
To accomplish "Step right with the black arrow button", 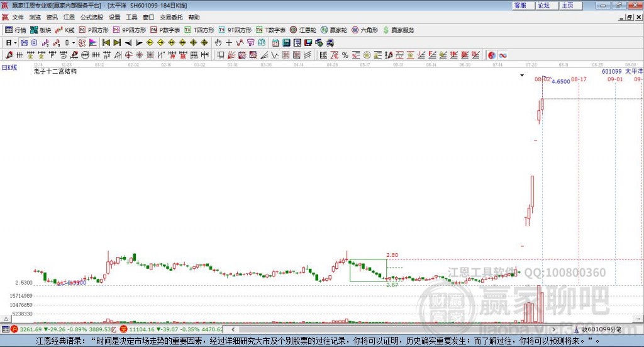I will 138,43.
